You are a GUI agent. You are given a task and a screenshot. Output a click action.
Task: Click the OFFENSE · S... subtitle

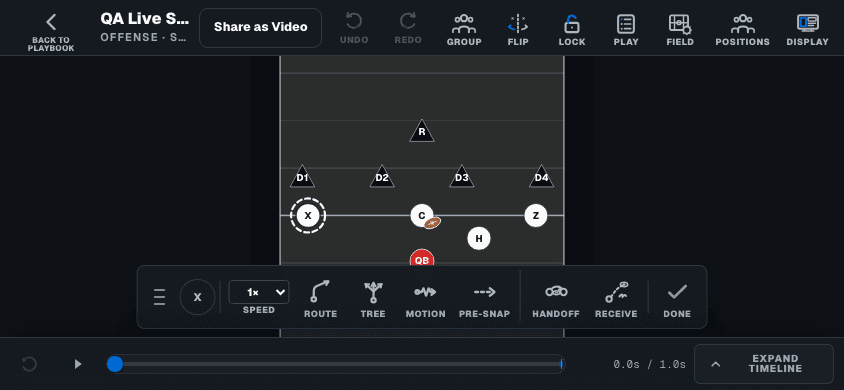[x=143, y=38]
